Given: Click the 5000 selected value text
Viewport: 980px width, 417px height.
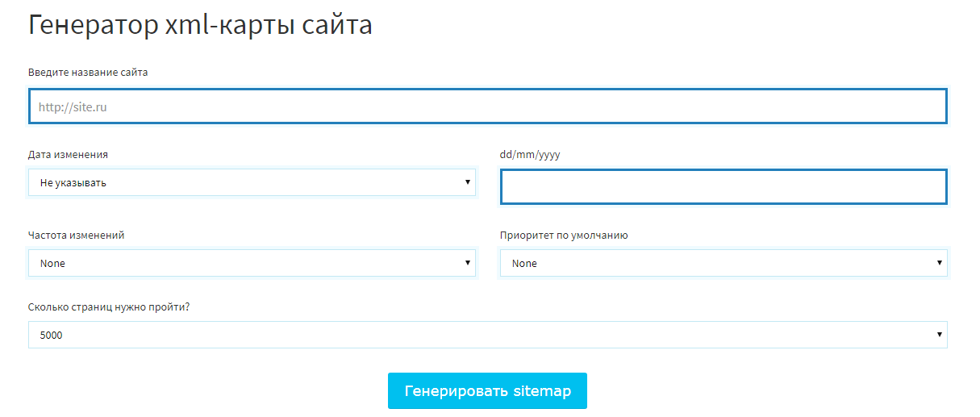Looking at the screenshot, I should pos(51,335).
